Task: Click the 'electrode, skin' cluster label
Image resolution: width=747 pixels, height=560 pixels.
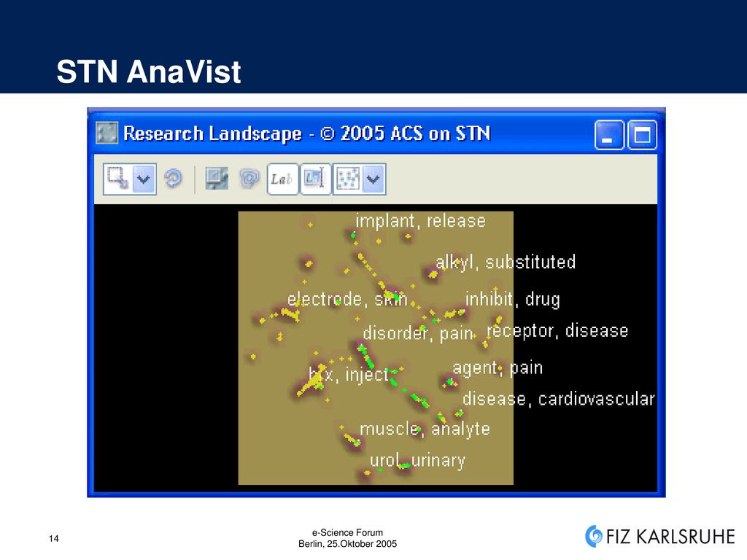Action: point(347,299)
